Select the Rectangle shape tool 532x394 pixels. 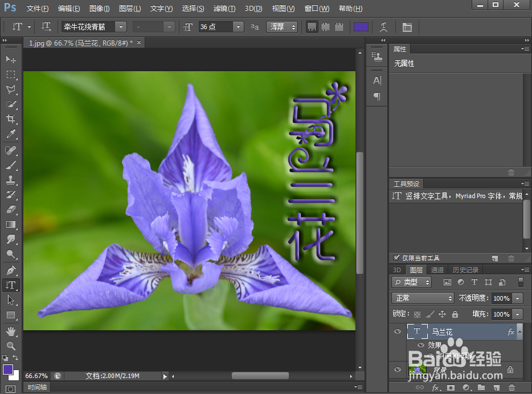(x=11, y=315)
